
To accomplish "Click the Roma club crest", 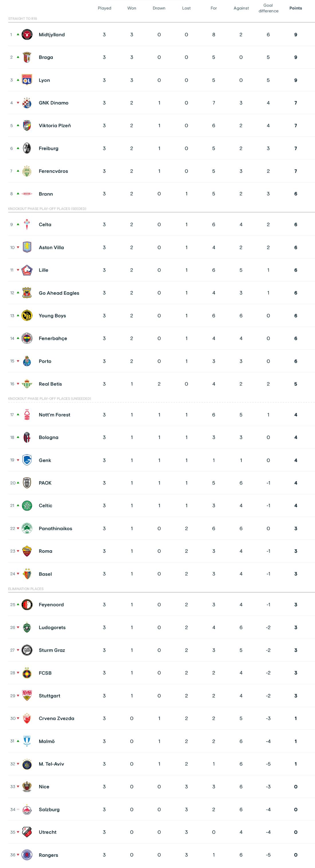I will point(27,551).
